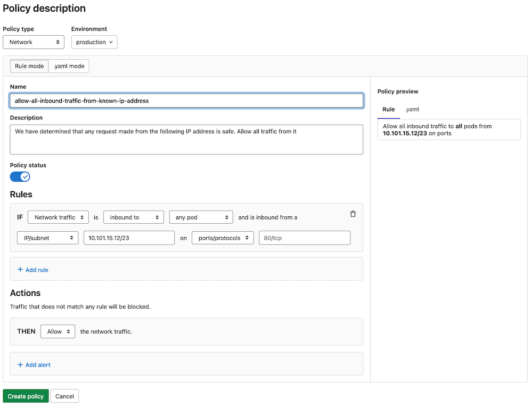Change the Allow action dropdown
Image resolution: width=532 pixels, height=406 pixels.
pyautogui.click(x=58, y=331)
